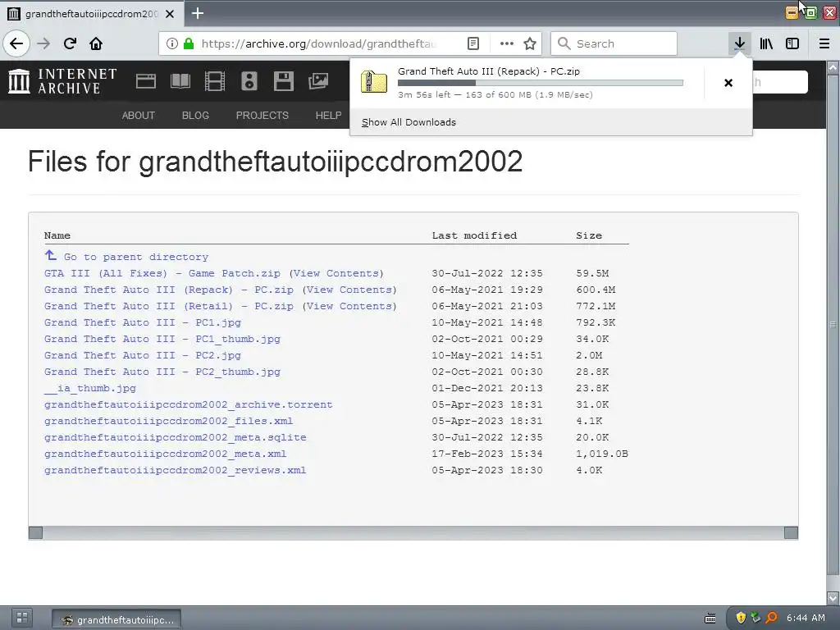Click the network tray icon

756,618
